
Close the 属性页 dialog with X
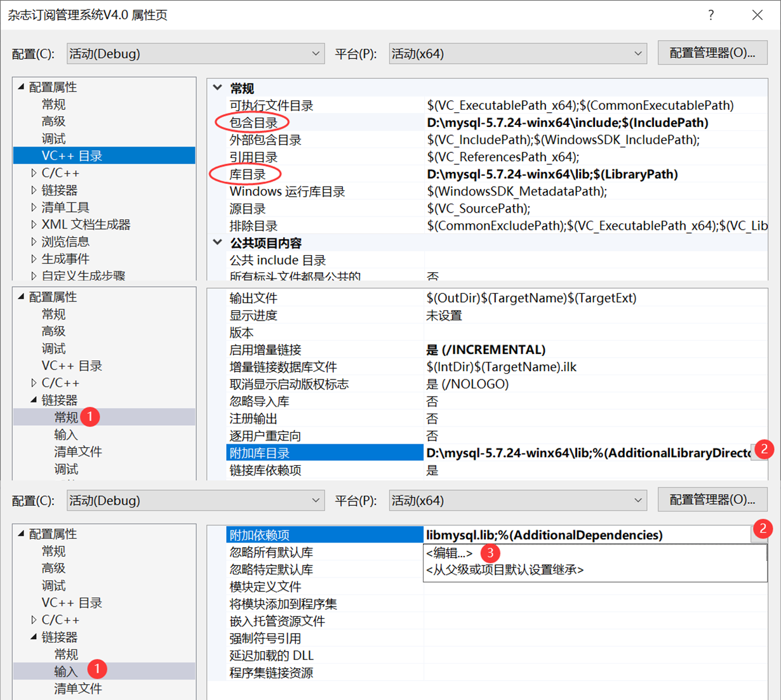pyautogui.click(x=758, y=15)
